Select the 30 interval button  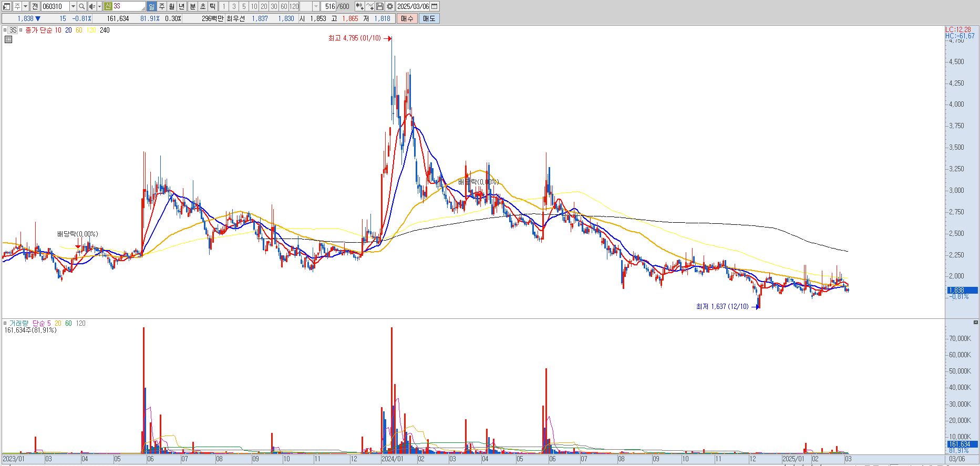(x=274, y=6)
